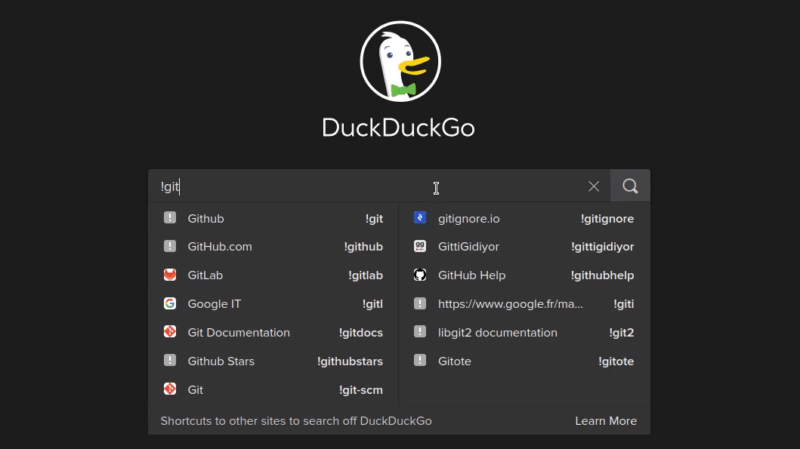Viewport: 800px width, 449px height.
Task: Select the google.fr !giti suggestion
Action: pyautogui.click(x=523, y=304)
